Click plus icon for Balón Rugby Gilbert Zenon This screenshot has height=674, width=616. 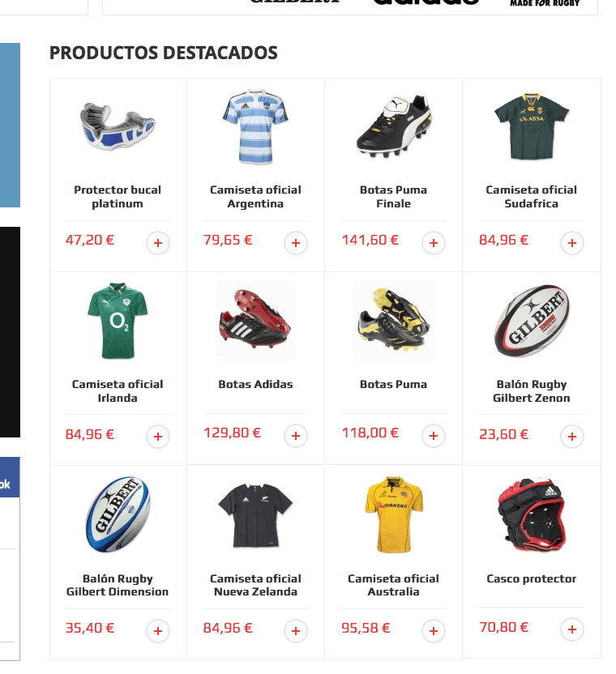(x=571, y=437)
